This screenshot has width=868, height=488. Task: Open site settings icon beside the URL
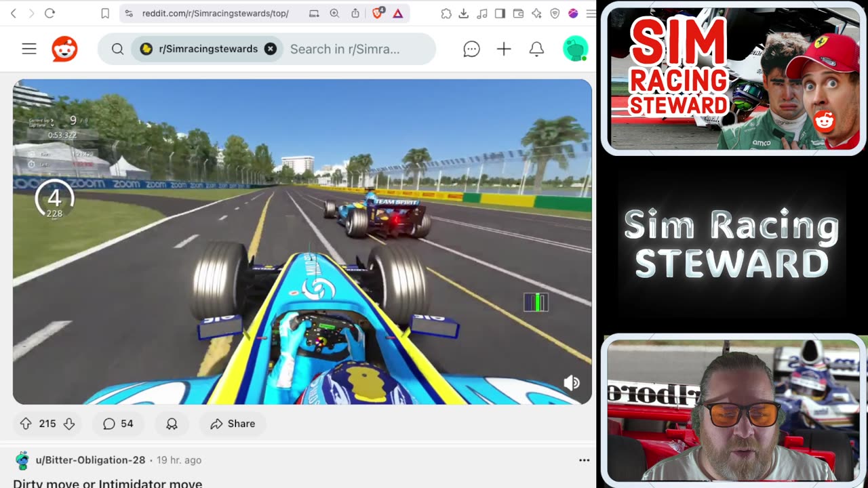pyautogui.click(x=129, y=14)
